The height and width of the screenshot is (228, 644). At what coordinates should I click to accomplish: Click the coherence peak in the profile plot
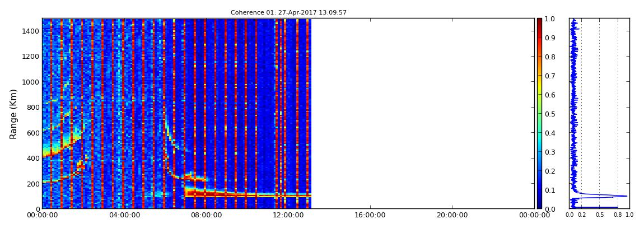pyautogui.click(x=626, y=196)
